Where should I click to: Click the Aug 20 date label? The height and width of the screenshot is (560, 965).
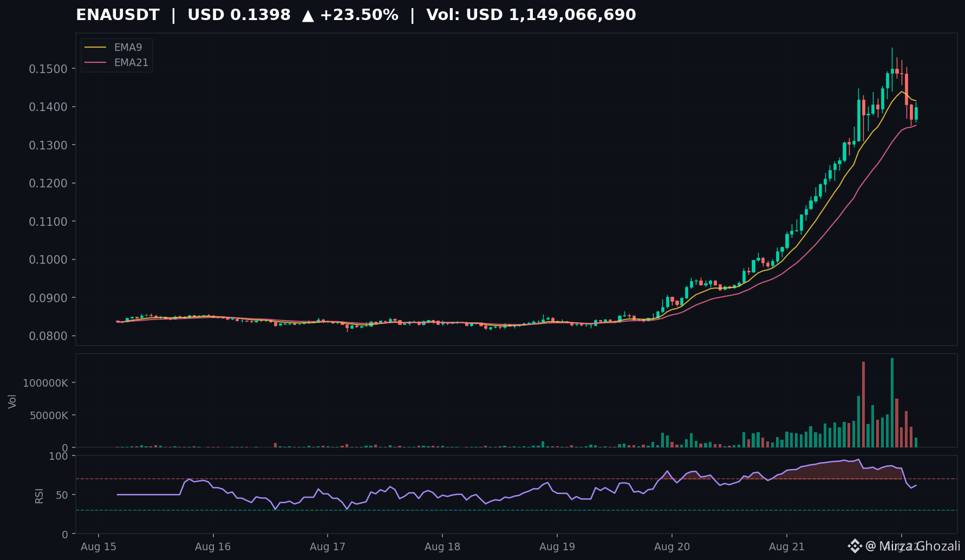point(672,547)
